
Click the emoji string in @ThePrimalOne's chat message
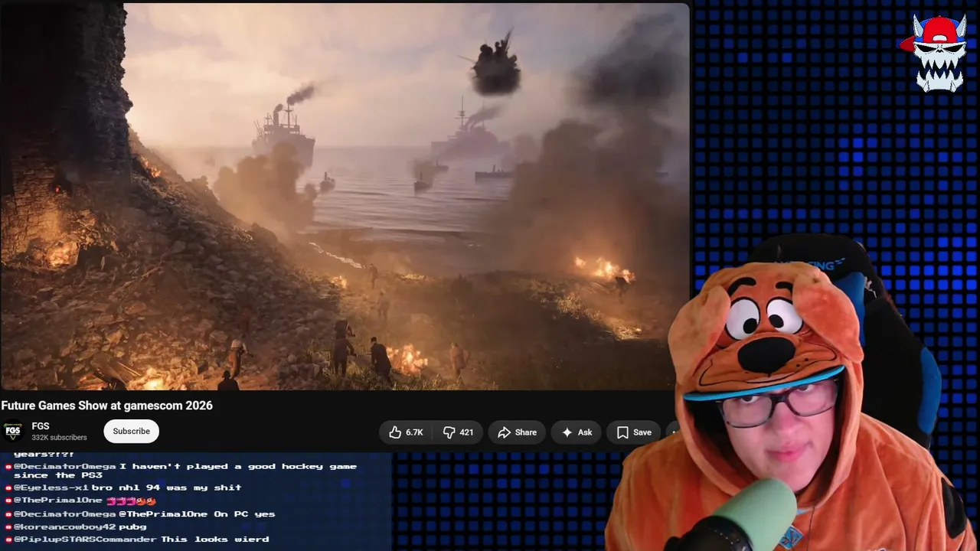[x=131, y=500]
